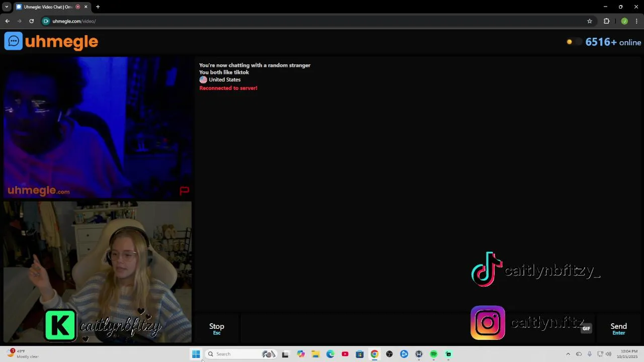Click the 'You both like tiktok' line
This screenshot has height=362, width=644.
(x=224, y=72)
